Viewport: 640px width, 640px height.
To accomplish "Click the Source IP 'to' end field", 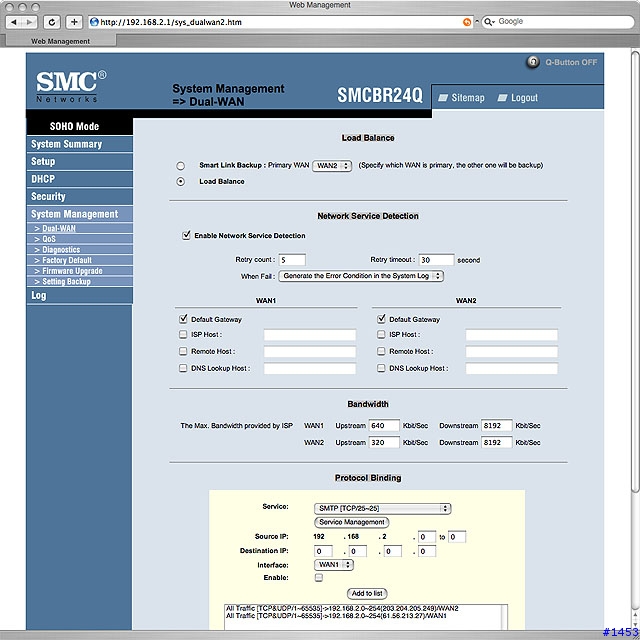I will [x=457, y=537].
